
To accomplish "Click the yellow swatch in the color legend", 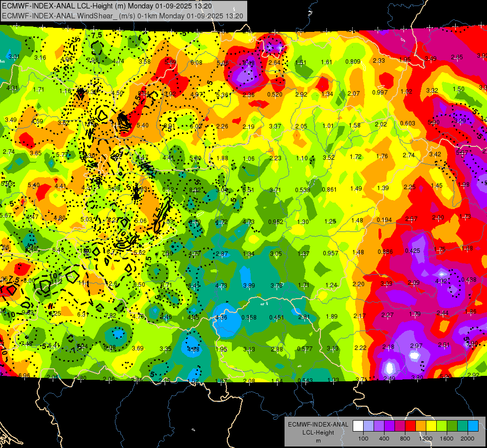I will 431,426.
